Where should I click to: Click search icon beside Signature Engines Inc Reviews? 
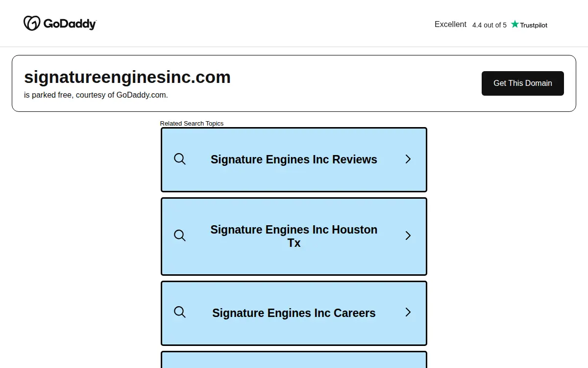point(180,159)
